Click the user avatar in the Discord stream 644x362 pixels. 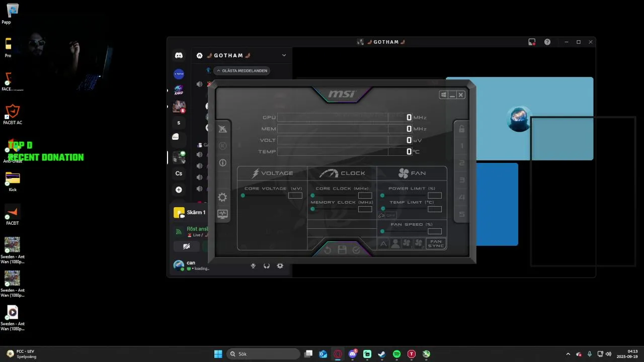[519, 119]
